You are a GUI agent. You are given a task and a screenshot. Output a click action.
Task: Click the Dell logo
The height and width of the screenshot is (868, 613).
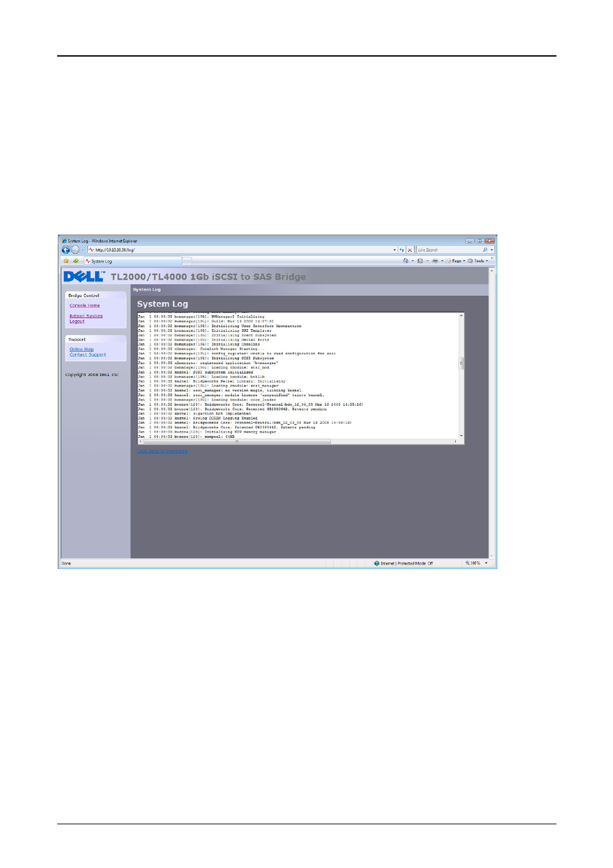[x=84, y=276]
